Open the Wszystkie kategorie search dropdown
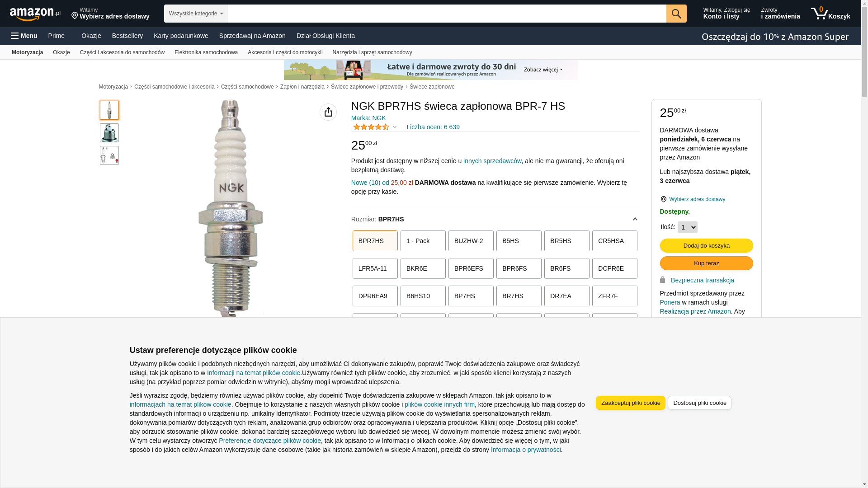Screen dimensions: 868x488 195,14
